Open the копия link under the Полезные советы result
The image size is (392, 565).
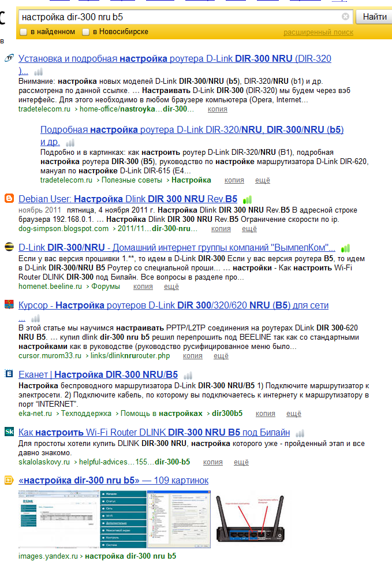234,180
